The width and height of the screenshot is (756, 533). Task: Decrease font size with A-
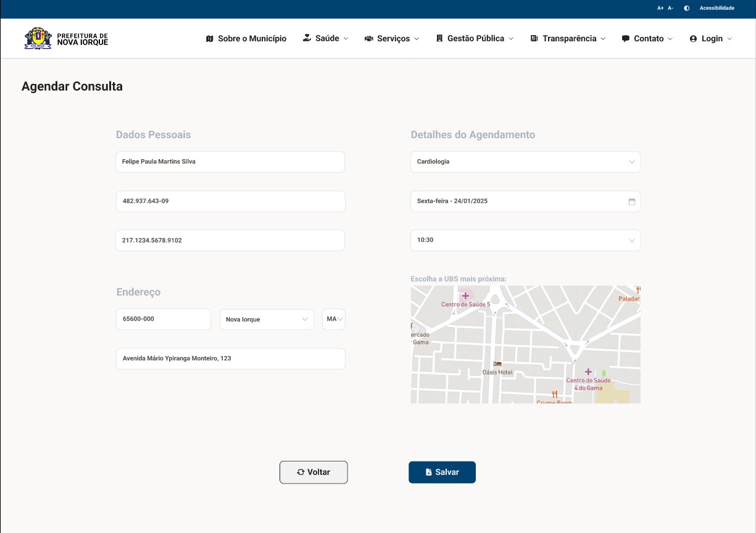point(670,8)
